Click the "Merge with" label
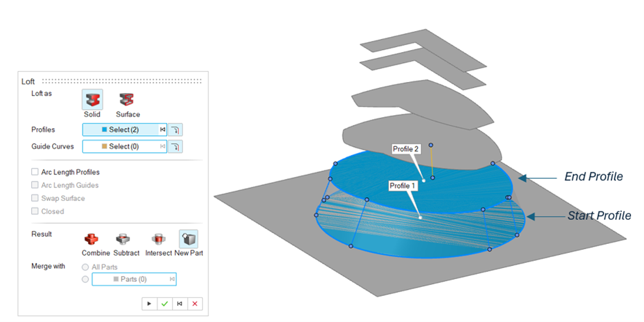The image size is (644, 322). tap(48, 266)
